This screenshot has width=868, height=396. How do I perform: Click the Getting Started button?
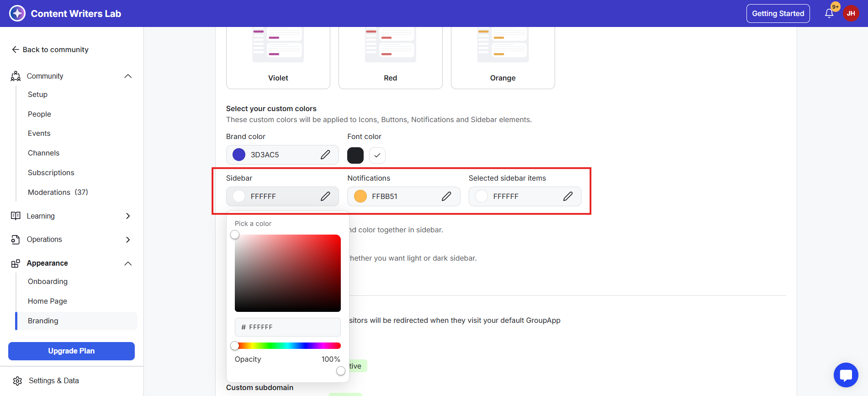(778, 14)
